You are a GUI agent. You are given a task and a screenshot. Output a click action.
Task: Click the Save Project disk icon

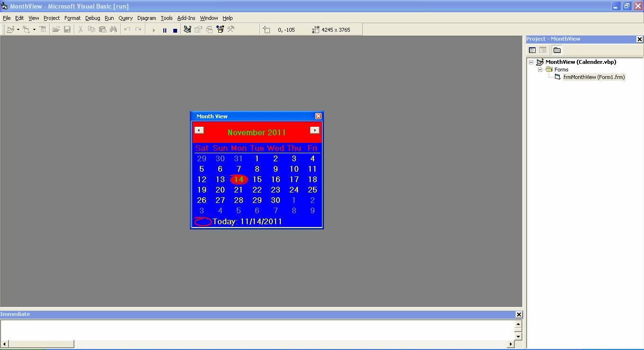coord(67,29)
